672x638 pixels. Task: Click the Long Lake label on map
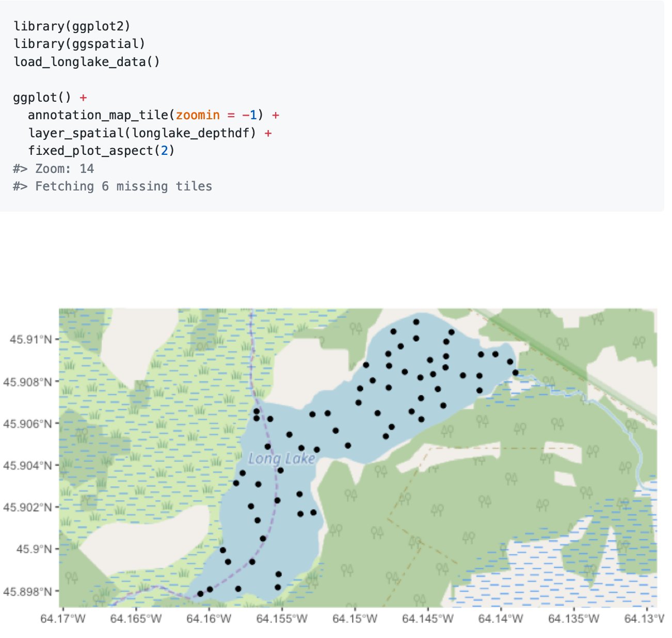[283, 458]
